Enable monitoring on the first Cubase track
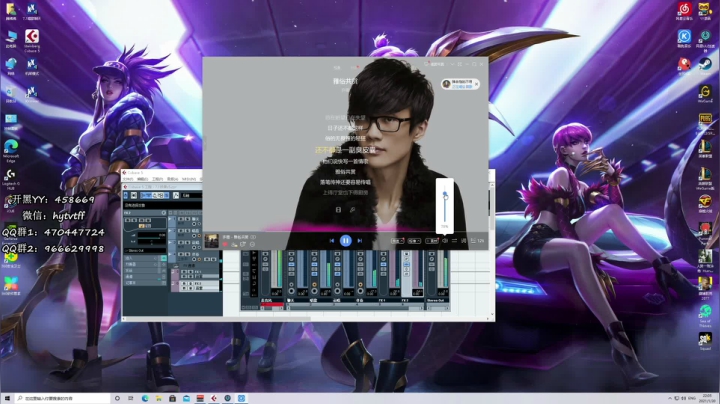Screen dimensions: 720x404 pyautogui.click(x=199, y=224)
